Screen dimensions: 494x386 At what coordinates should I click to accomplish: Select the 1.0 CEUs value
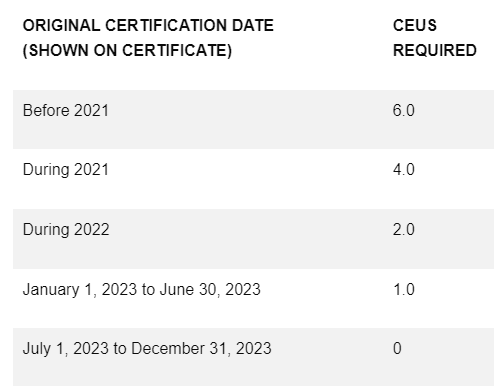[404, 290]
